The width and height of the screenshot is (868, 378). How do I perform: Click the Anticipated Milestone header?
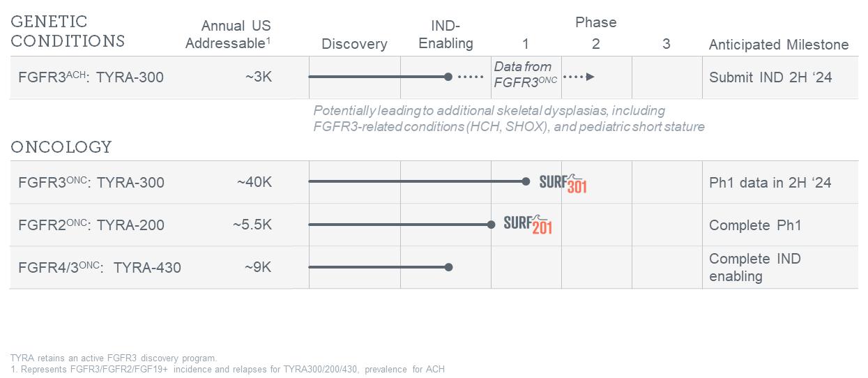pyautogui.click(x=778, y=45)
